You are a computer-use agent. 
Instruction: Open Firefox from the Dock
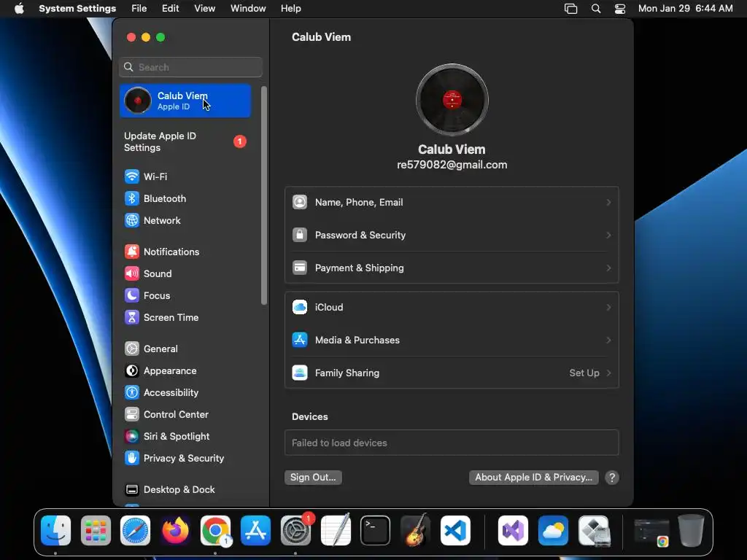(175, 531)
